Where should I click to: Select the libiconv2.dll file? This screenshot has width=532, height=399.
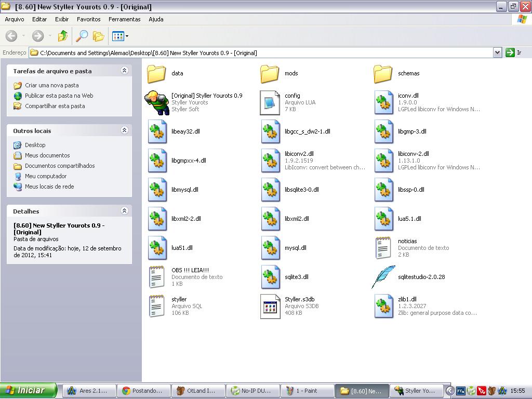point(313,161)
